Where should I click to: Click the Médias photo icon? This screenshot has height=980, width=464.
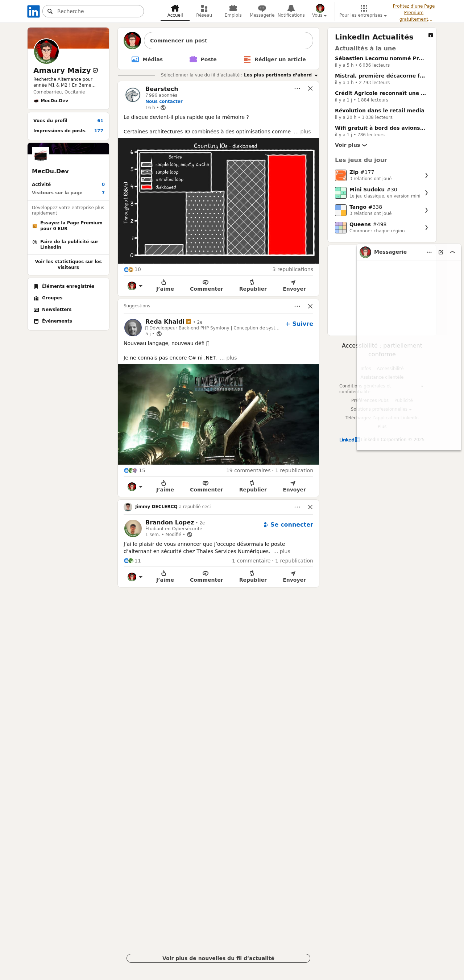(135, 59)
